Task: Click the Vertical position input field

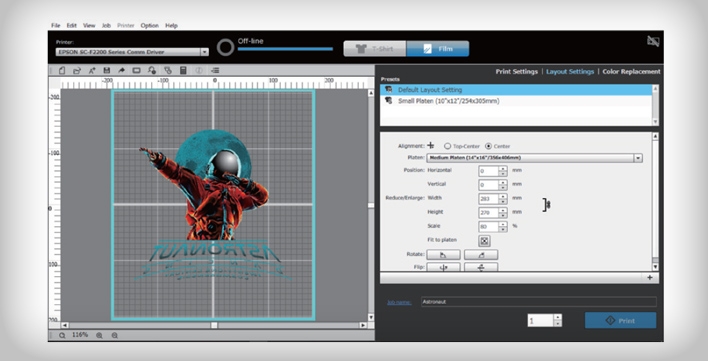Action: click(x=489, y=185)
